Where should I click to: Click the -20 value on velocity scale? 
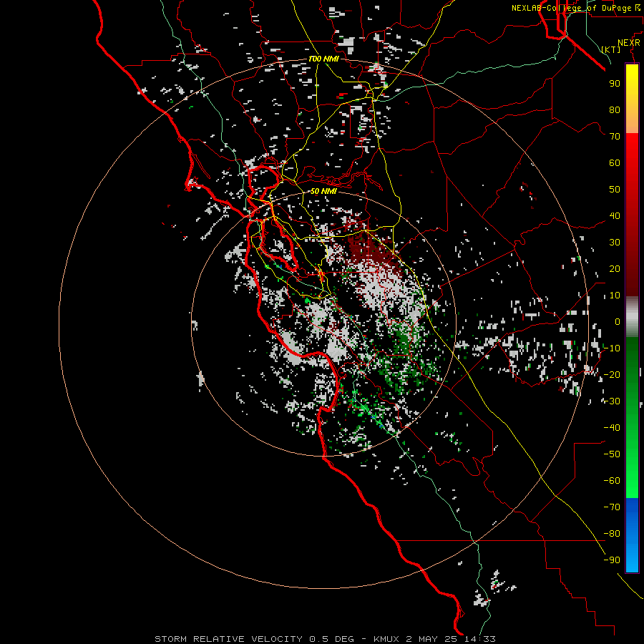point(612,375)
